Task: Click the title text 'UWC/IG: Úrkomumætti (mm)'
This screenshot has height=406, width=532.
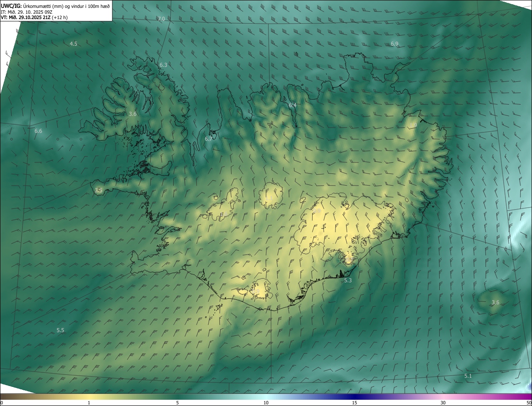Action: 32,6
